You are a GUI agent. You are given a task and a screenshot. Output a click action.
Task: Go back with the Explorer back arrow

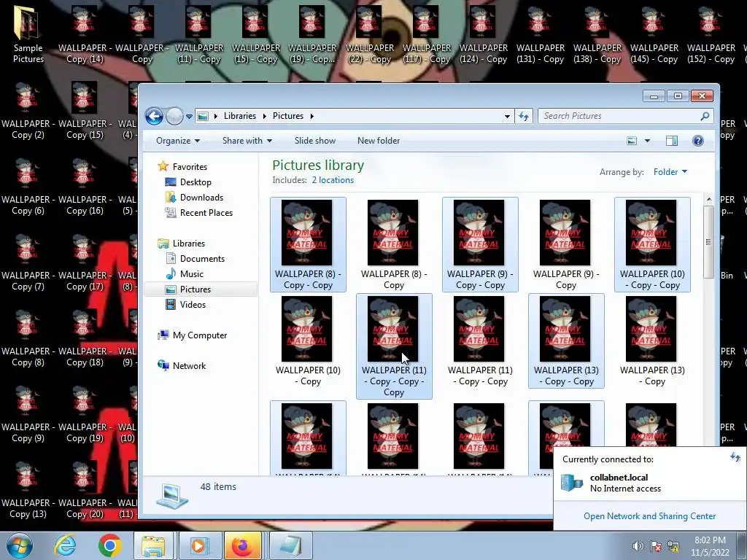click(x=154, y=116)
